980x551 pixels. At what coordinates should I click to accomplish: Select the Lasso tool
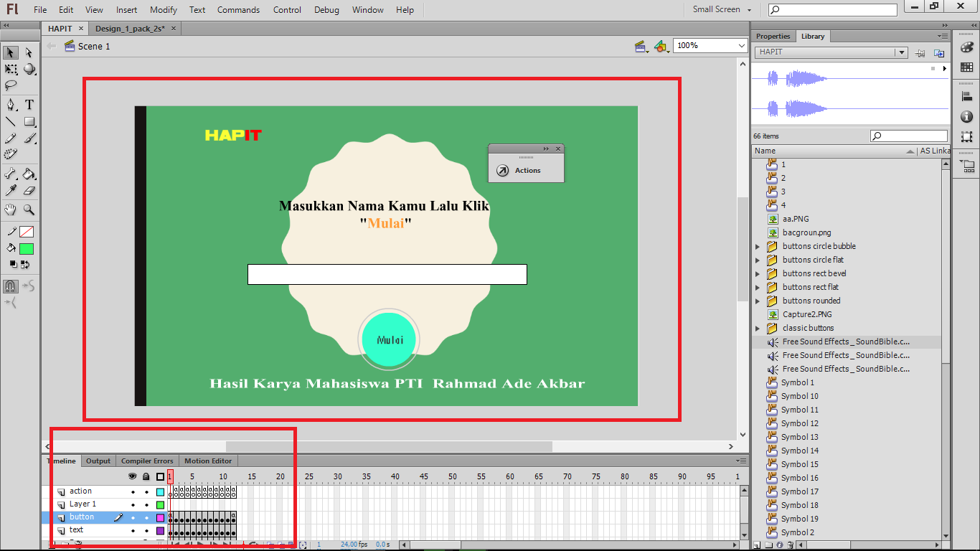[x=11, y=85]
